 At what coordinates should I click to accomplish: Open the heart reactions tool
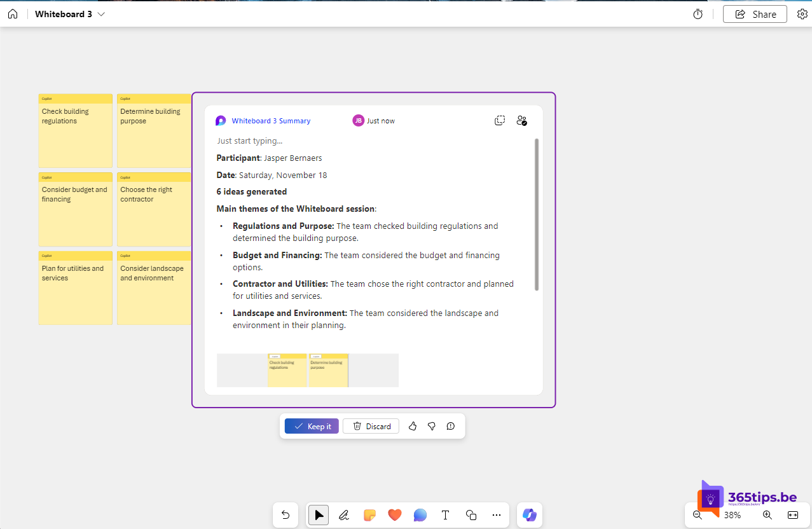[395, 515]
